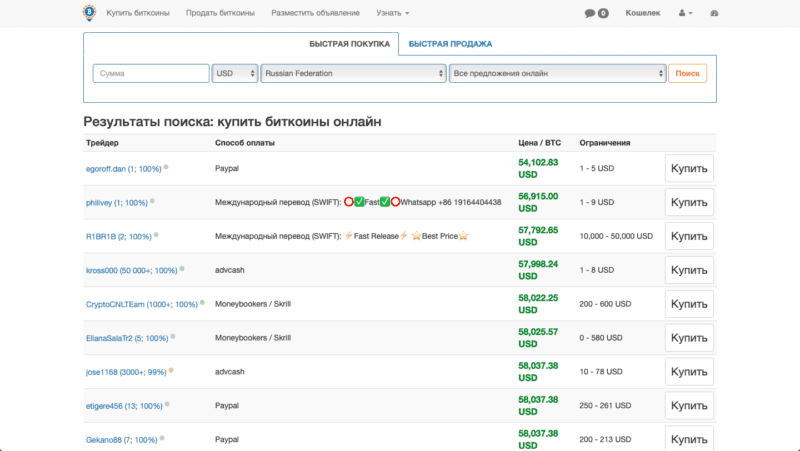The image size is (800, 451).
Task: Click Купить button for Gekano88 offer
Action: click(x=689, y=439)
